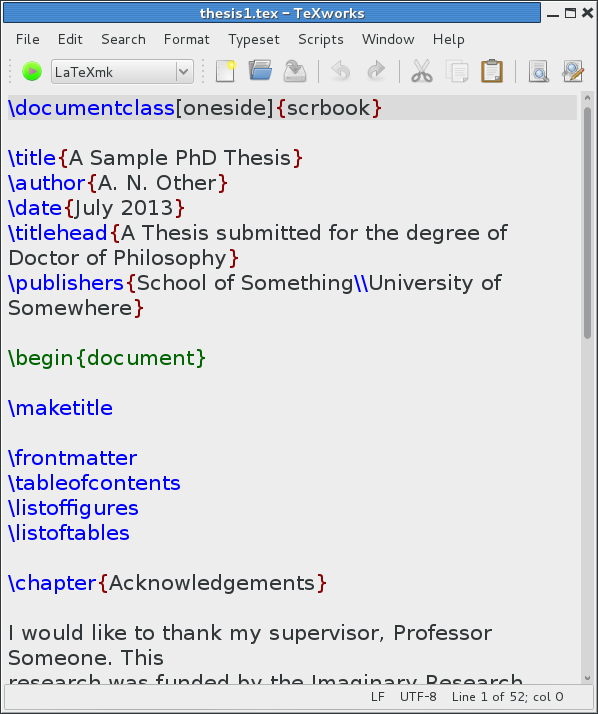Open the Typeset menu

coord(254,40)
